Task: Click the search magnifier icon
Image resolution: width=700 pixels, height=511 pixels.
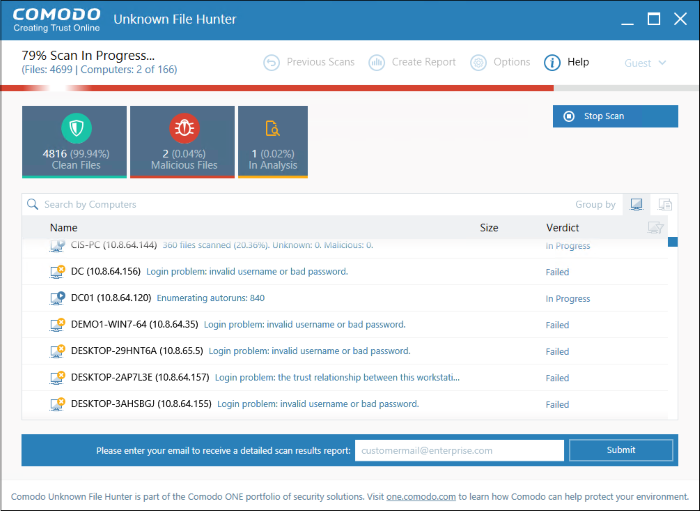Action: [x=33, y=204]
